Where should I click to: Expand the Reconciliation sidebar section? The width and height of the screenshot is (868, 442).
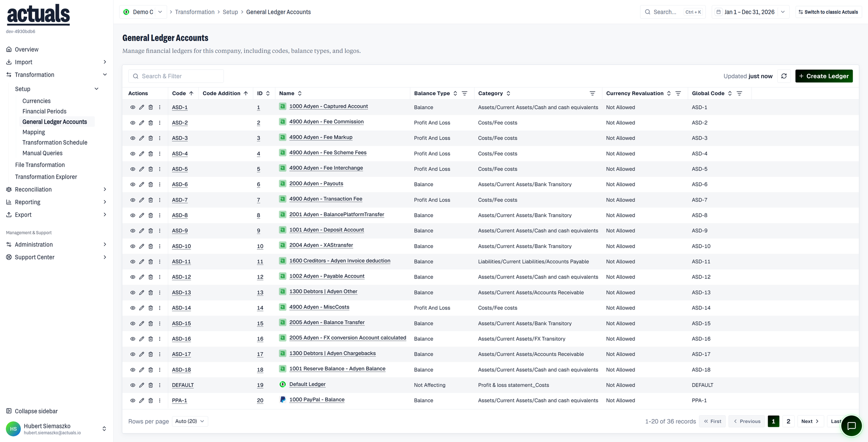click(56, 190)
